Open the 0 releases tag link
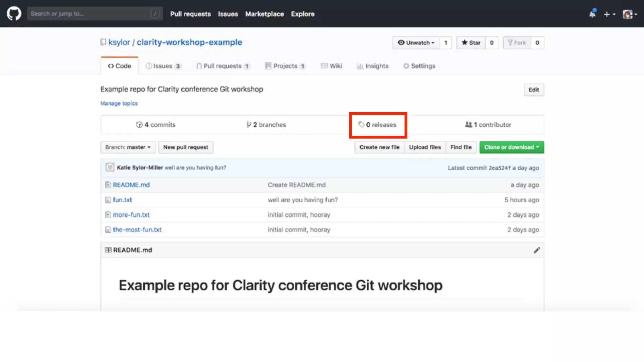This screenshot has width=644, height=362. pos(378,125)
